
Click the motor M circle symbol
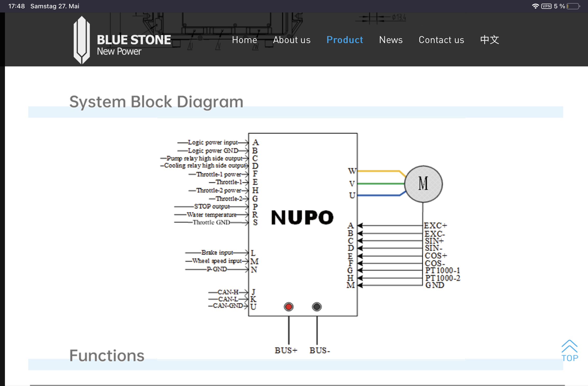tap(423, 184)
